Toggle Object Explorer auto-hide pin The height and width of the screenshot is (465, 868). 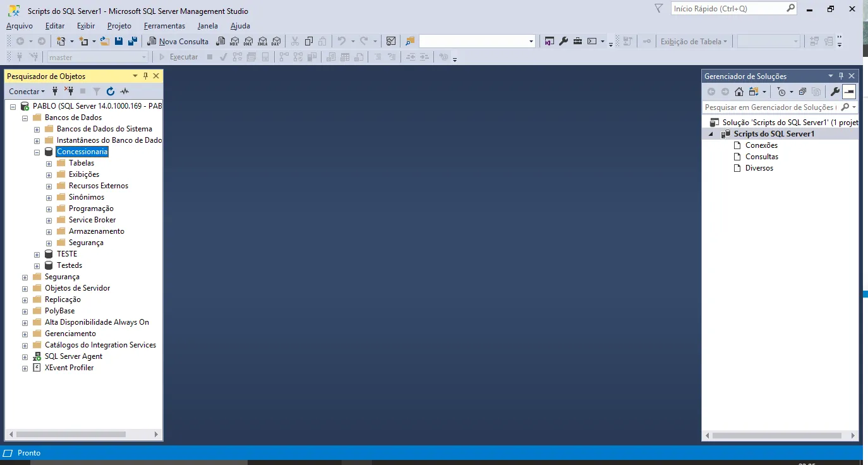coord(146,76)
